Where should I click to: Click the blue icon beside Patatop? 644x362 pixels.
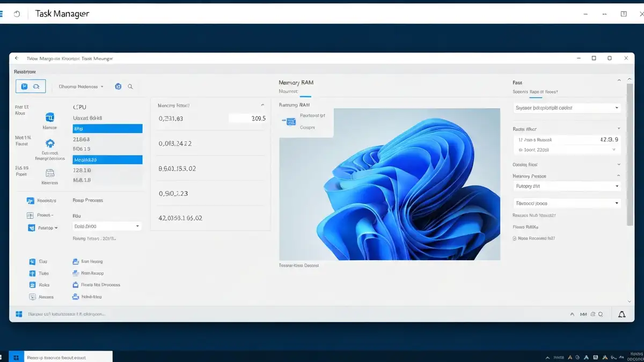click(31, 228)
